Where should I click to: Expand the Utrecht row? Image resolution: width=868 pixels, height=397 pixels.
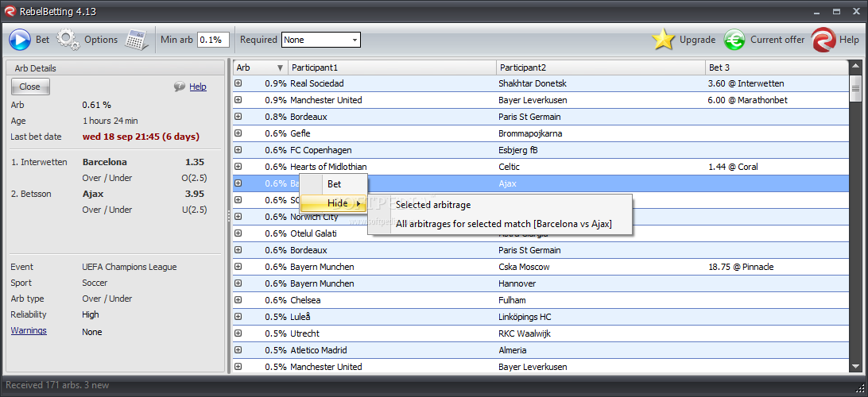pos(238,333)
